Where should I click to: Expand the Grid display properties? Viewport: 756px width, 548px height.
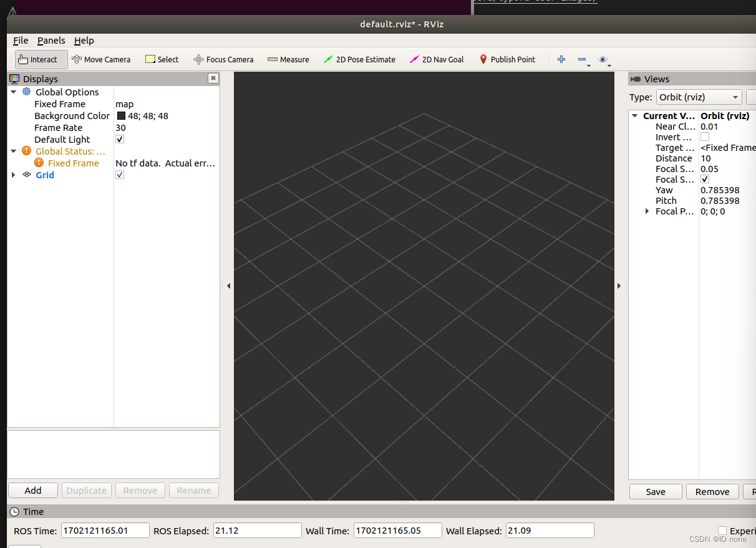[x=14, y=175]
